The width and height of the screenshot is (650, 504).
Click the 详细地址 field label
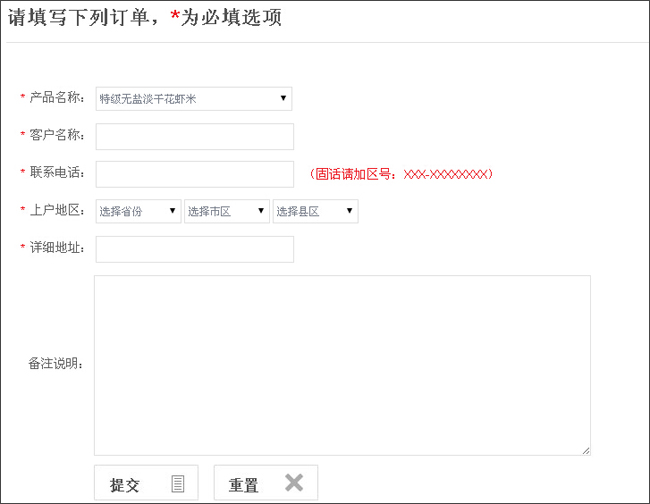click(57, 248)
